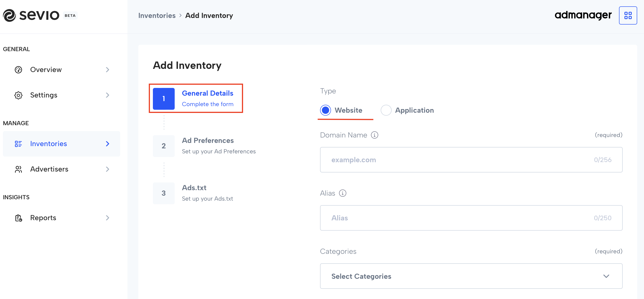Click the Overview dashboard icon
The width and height of the screenshot is (644, 299).
18,70
